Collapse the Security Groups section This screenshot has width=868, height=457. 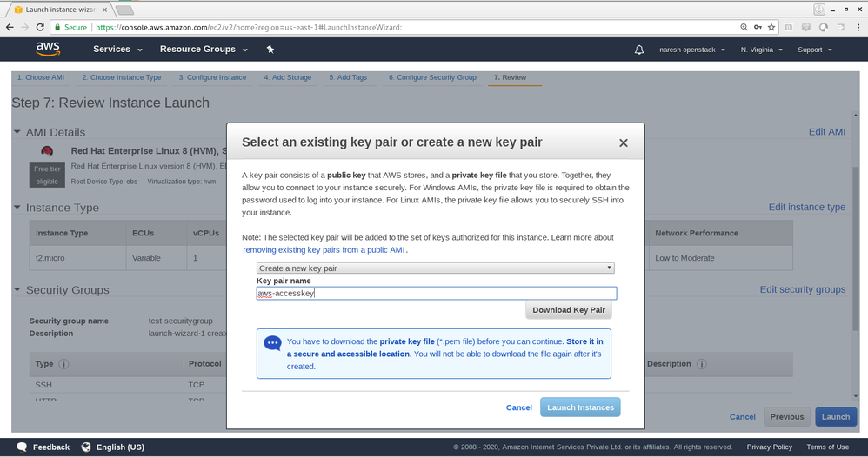coord(17,290)
